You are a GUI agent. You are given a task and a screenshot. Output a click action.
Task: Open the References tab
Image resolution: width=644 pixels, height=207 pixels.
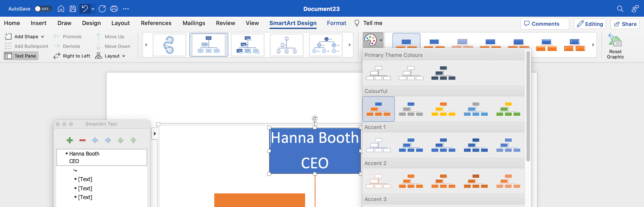click(156, 23)
